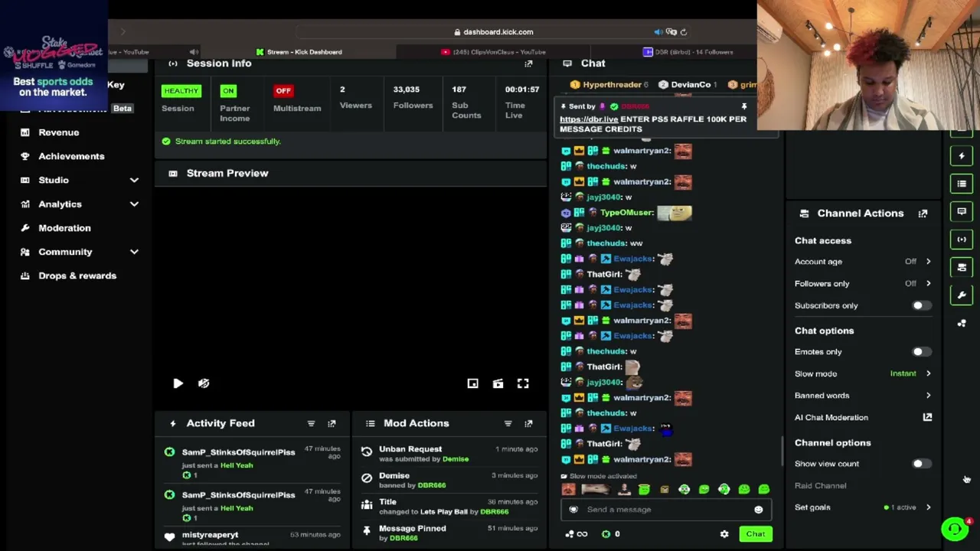Pop out the Mod Actions panel
The image size is (980, 551).
pos(528,423)
